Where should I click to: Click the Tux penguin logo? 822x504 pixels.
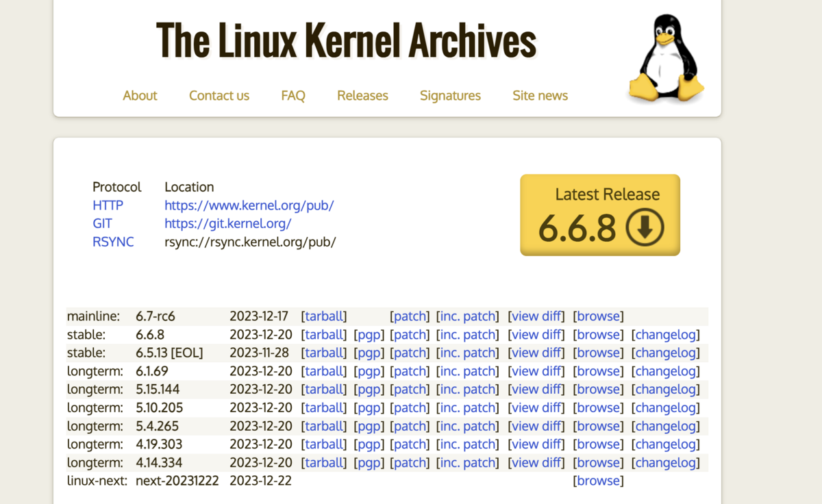(667, 58)
